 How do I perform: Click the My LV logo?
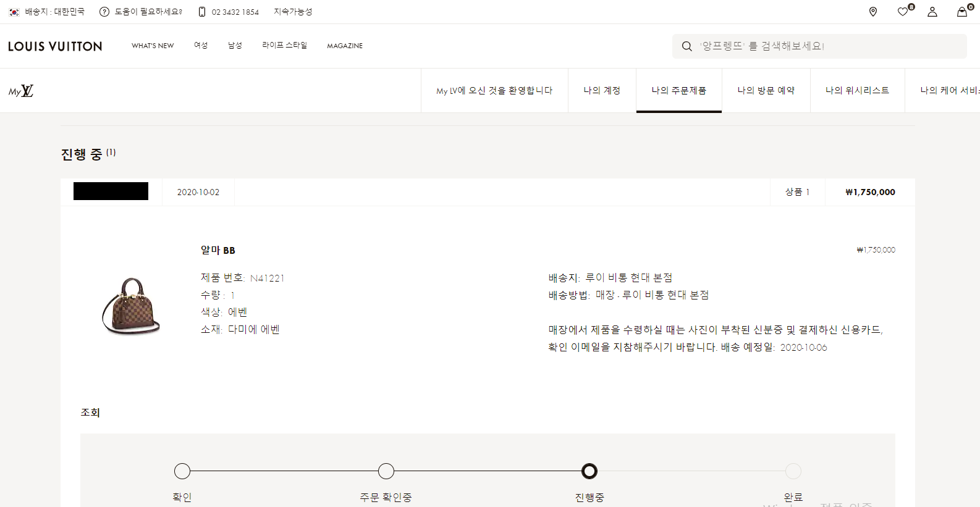click(x=21, y=91)
